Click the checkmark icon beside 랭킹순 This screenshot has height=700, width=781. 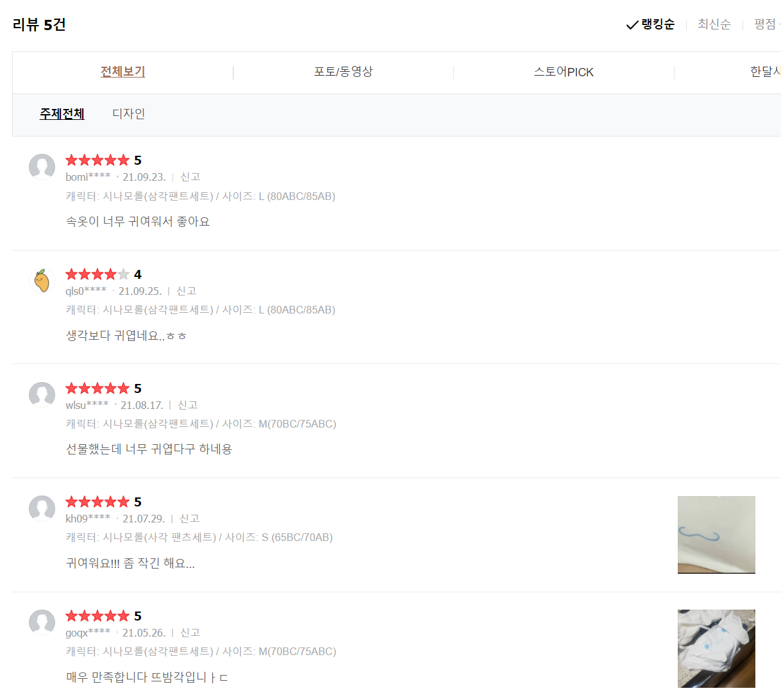point(632,25)
